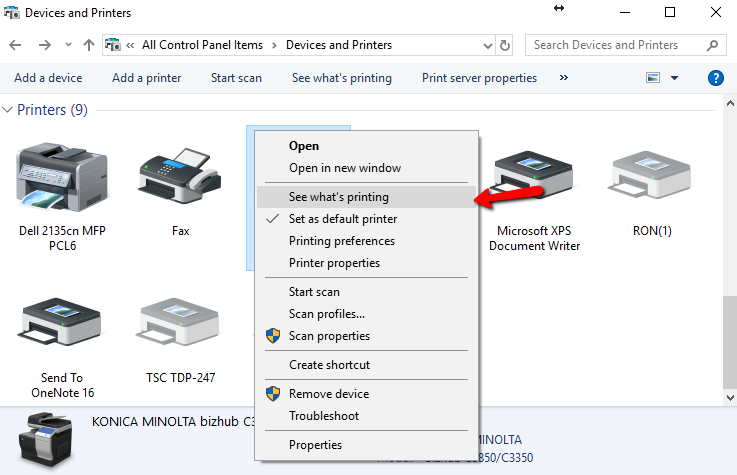Click Devices and Printers breadcrumb
Screen dimensions: 737x475
339,45
